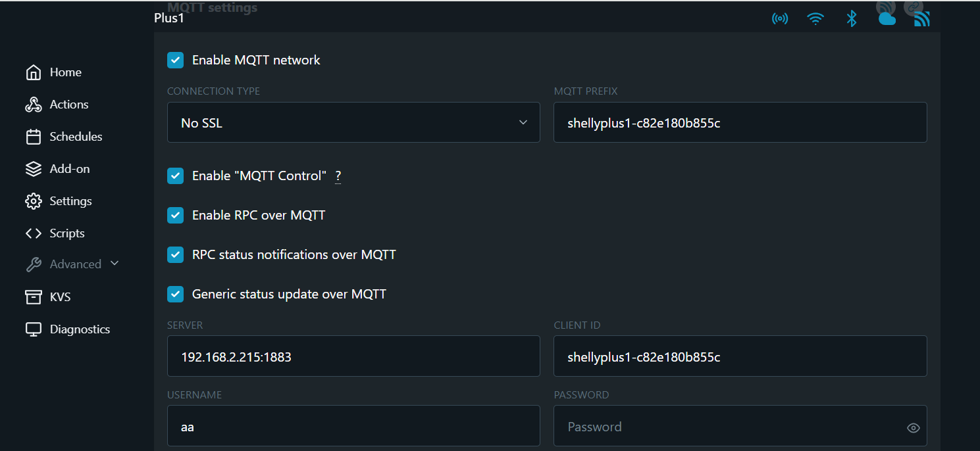This screenshot has width=980, height=451.
Task: Click the cloud status icon
Action: pos(887,18)
